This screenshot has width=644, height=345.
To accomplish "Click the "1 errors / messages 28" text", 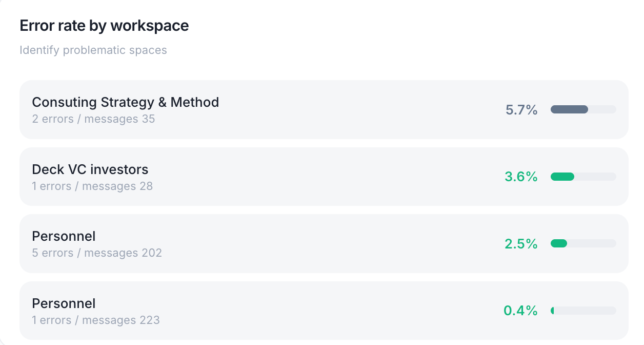I will pyautogui.click(x=92, y=186).
